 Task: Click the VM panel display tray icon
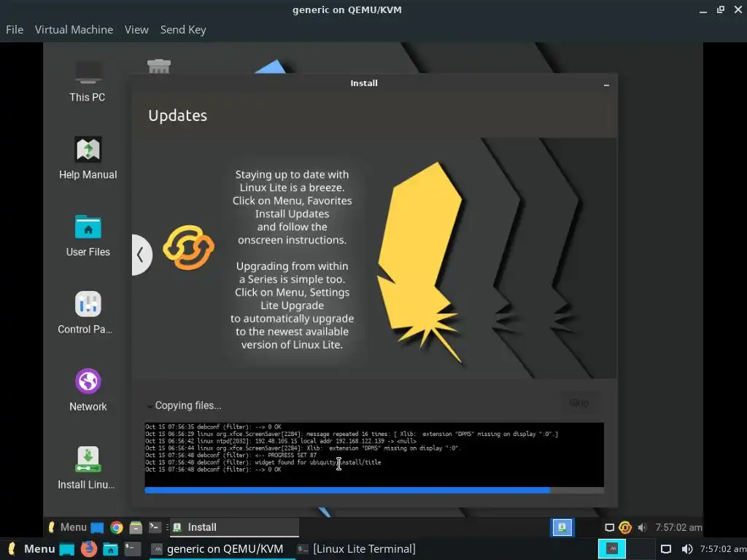609,528
